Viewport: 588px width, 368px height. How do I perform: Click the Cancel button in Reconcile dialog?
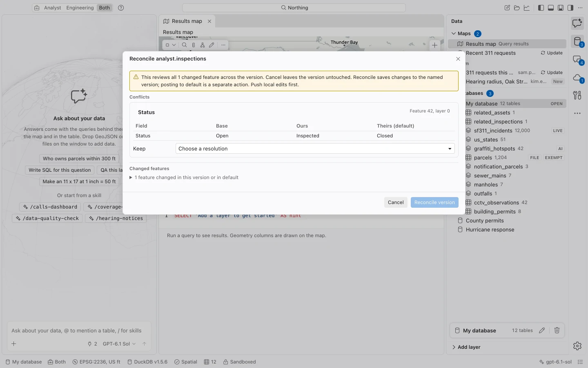coord(396,202)
